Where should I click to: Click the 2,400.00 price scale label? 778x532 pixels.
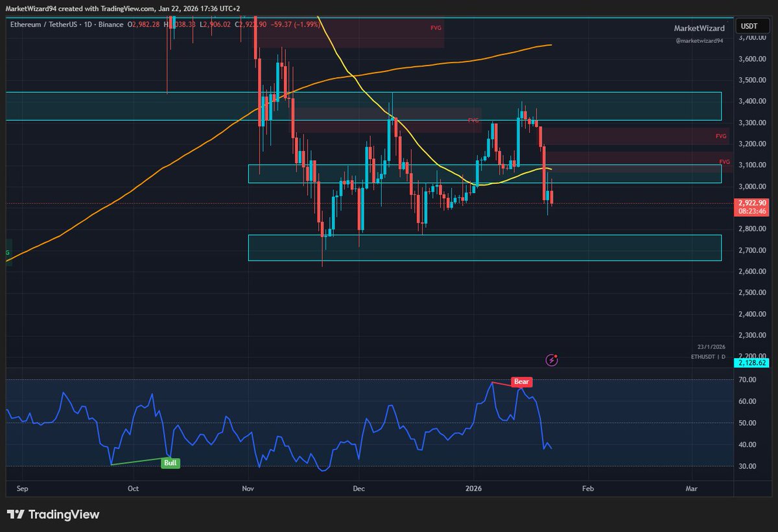[752, 314]
